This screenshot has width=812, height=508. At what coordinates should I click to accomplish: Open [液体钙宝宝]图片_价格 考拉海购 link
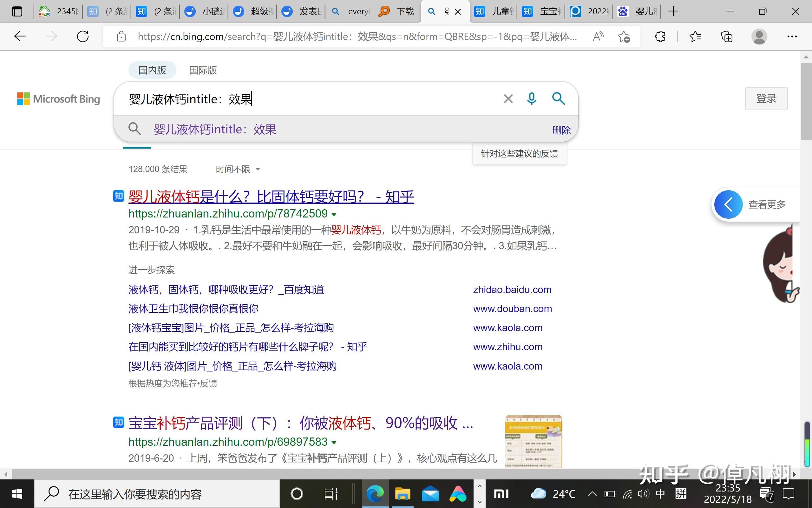tap(231, 328)
